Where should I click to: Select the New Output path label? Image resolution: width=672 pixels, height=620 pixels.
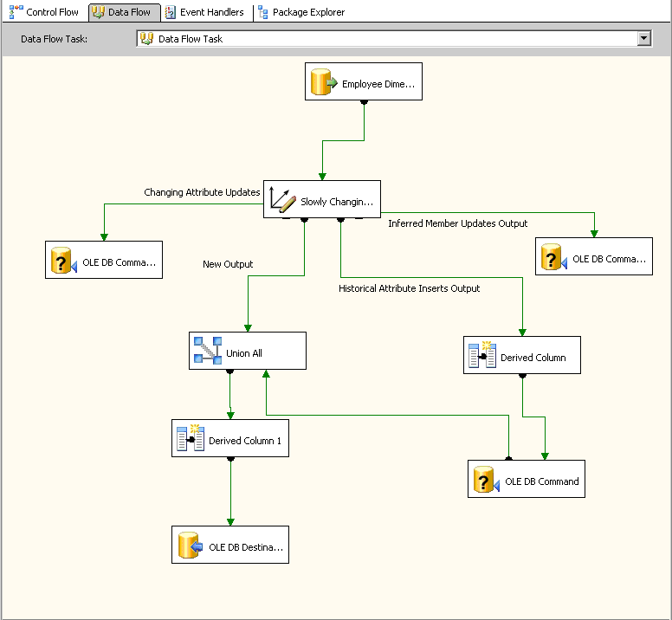(228, 264)
